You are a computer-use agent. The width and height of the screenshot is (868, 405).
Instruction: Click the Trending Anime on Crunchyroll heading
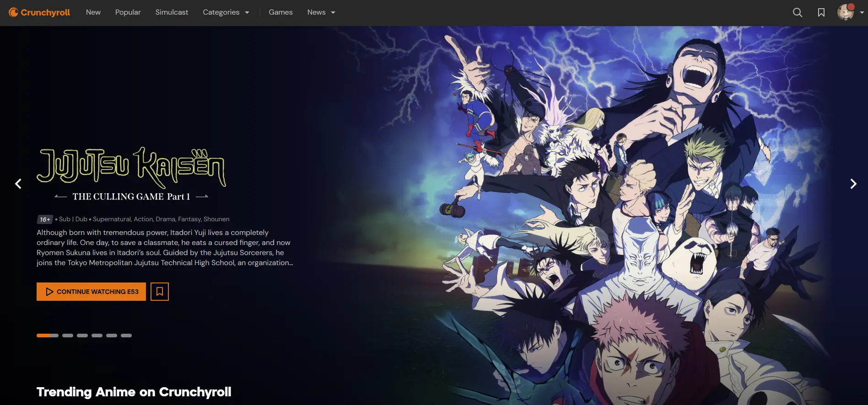coord(134,392)
